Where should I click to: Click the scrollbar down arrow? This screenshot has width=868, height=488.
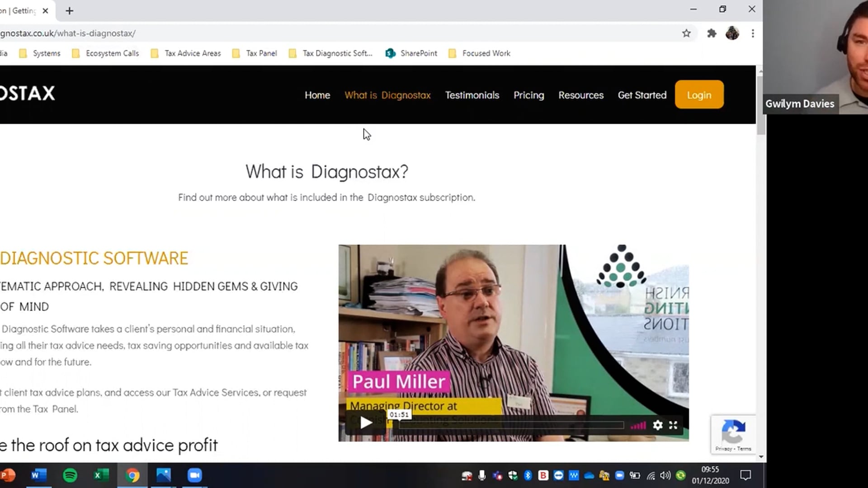click(x=761, y=457)
